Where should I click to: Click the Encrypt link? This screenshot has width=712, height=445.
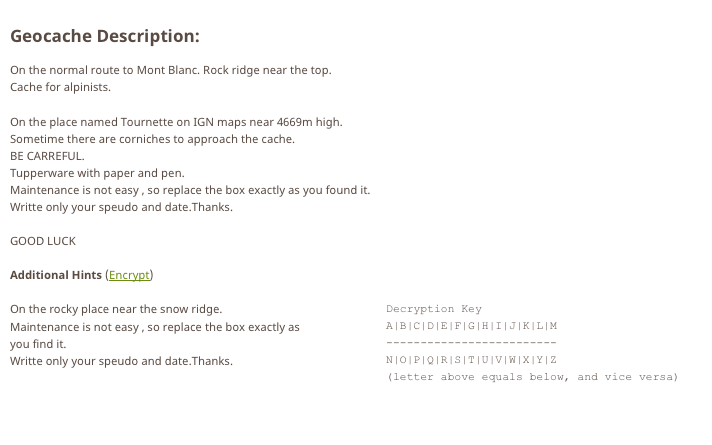click(x=129, y=275)
